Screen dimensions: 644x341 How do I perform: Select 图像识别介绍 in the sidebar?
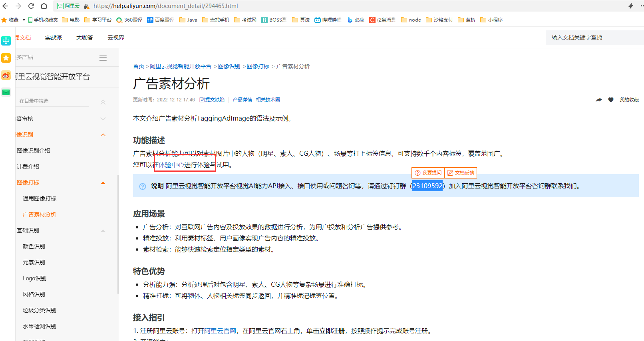[x=34, y=151]
